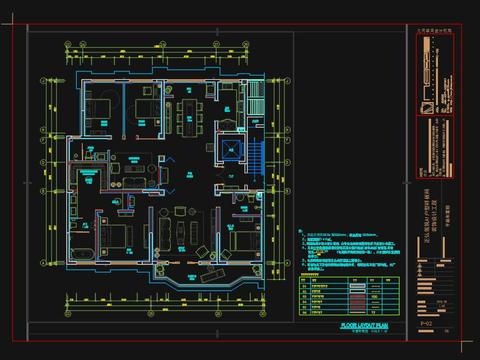Select the bathtub symbol in the bathroom
The width and height of the screenshot is (480, 360).
point(83,254)
